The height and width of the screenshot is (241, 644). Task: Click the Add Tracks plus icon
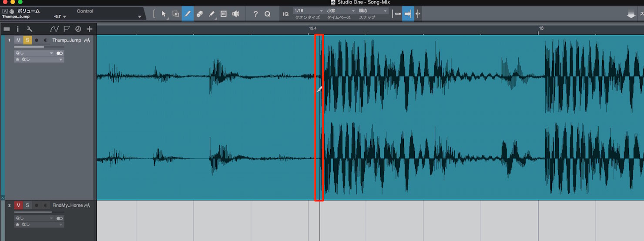tap(90, 29)
